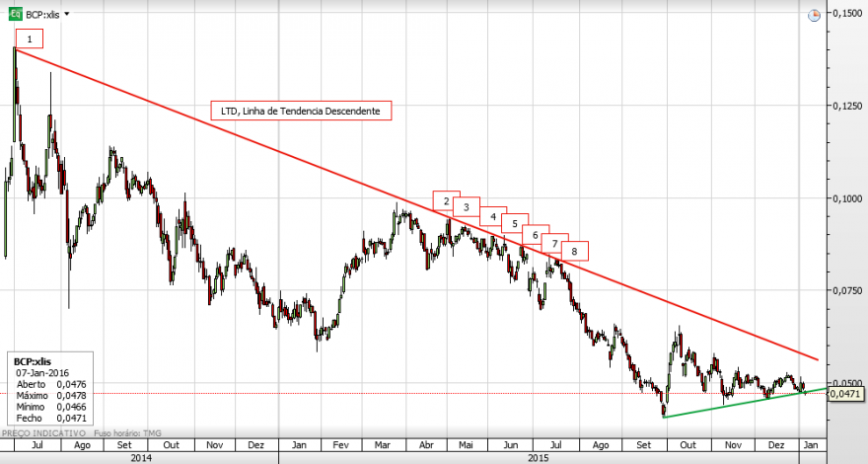Click the Máximo value 0,0478
The height and width of the screenshot is (464, 868).
(x=71, y=396)
